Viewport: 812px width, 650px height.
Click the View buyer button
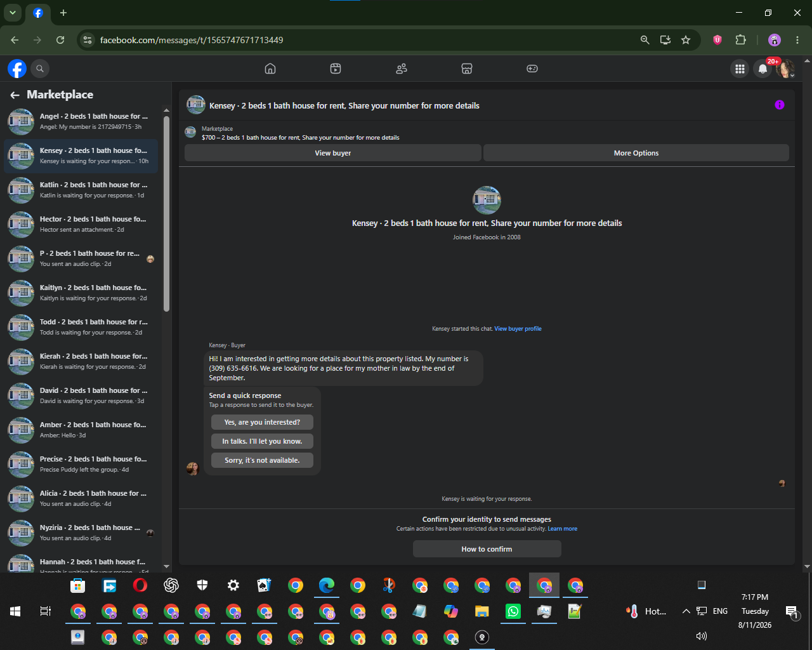pos(333,153)
